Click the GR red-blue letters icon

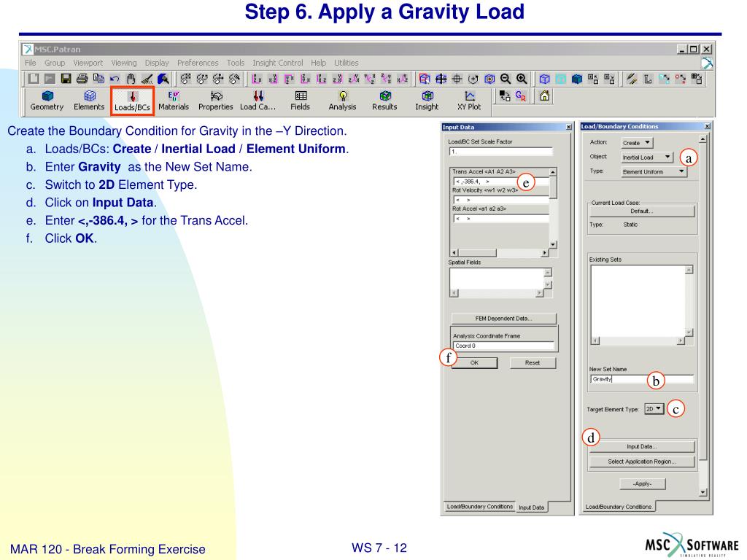[520, 96]
